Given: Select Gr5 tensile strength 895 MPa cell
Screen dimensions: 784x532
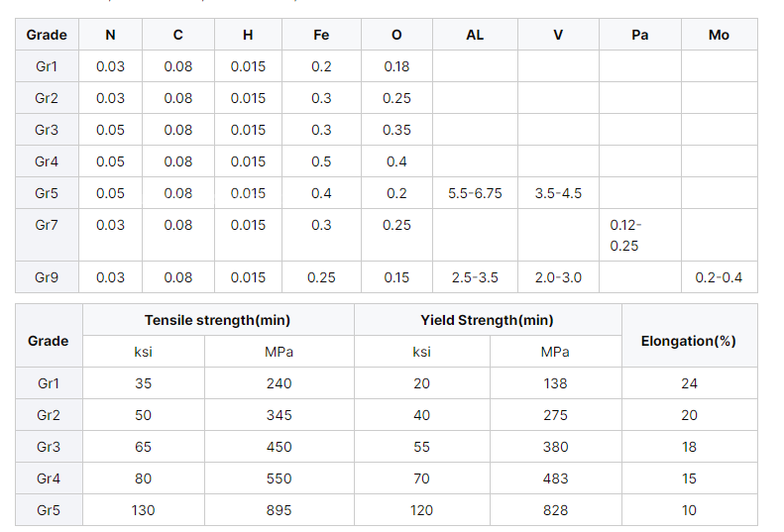Looking at the screenshot, I should pos(279,510).
